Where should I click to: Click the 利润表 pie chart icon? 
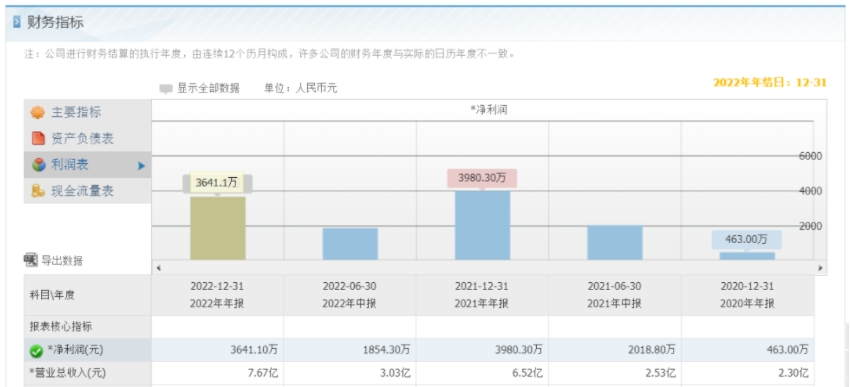click(x=38, y=165)
